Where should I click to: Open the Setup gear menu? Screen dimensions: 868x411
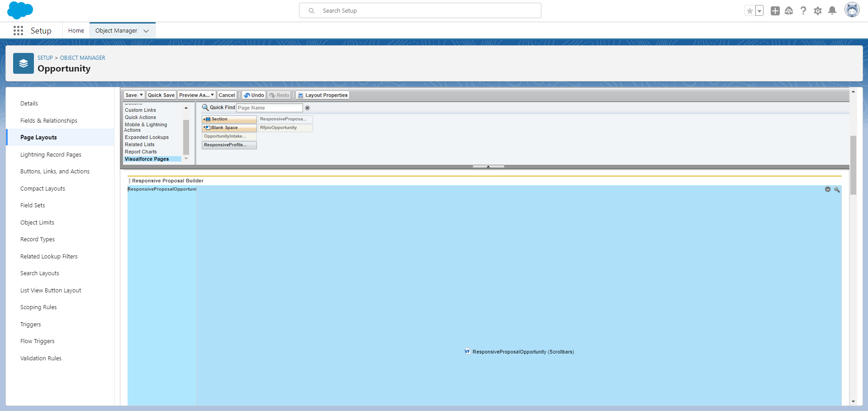pyautogui.click(x=818, y=11)
